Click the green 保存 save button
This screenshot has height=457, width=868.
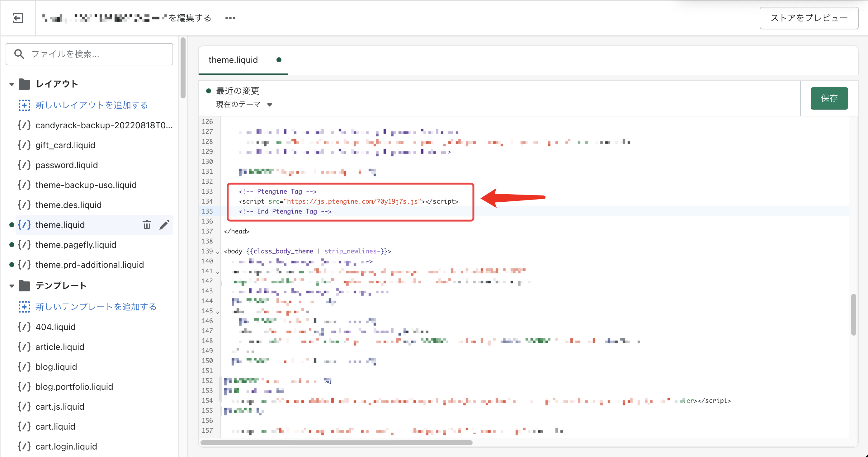pos(829,98)
